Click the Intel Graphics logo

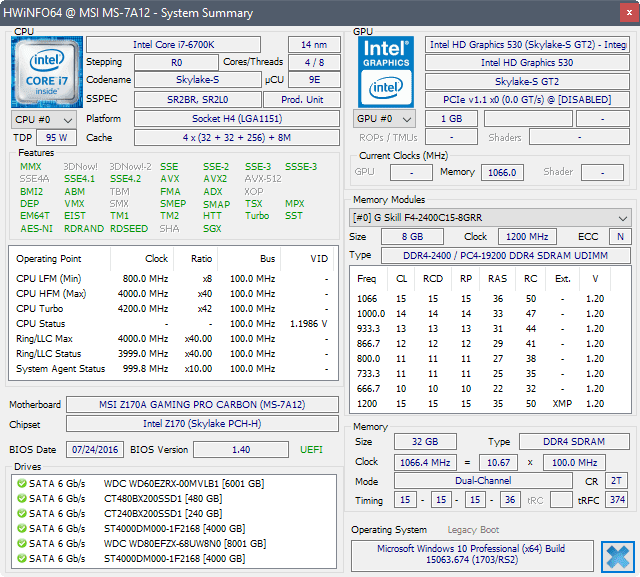coord(387,70)
